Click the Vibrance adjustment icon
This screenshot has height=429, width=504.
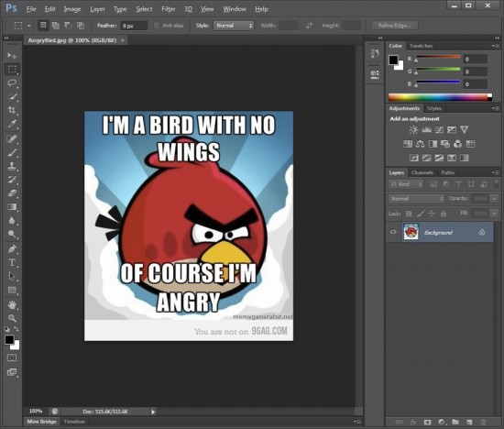(465, 130)
